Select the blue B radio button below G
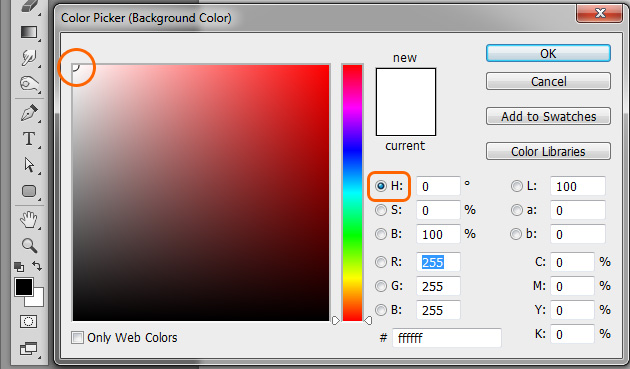Viewport: 630px width, 369px height. 381,310
